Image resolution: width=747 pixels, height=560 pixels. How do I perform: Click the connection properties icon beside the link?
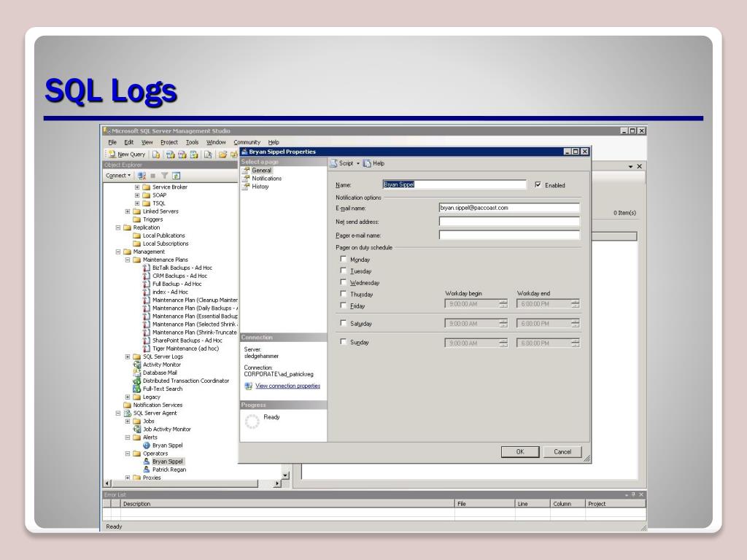248,386
